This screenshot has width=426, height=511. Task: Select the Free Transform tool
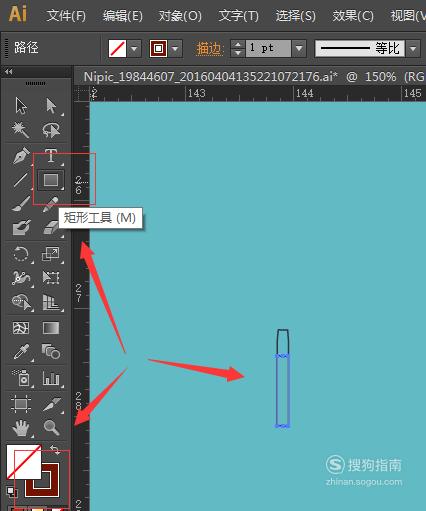[x=51, y=278]
